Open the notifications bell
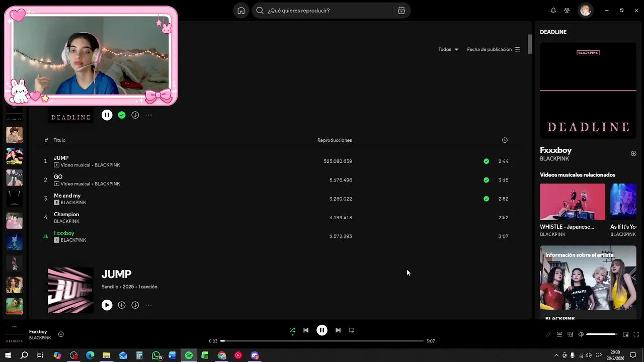The width and height of the screenshot is (644, 362). [x=553, y=11]
